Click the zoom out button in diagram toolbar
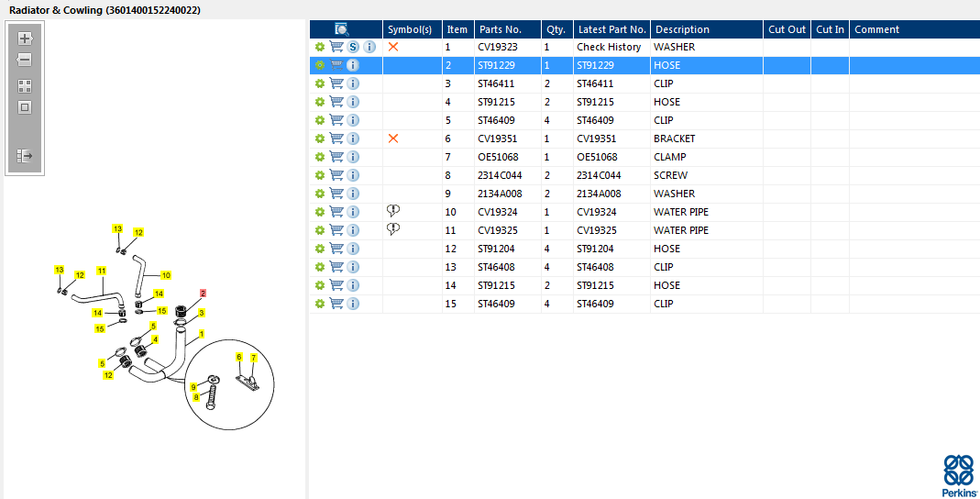Image resolution: width=980 pixels, height=499 pixels. click(25, 61)
